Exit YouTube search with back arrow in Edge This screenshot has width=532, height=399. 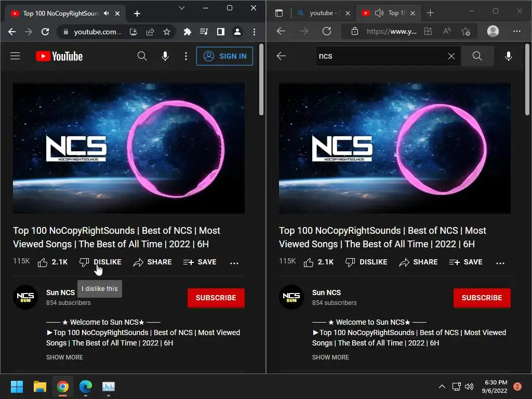[x=281, y=56]
